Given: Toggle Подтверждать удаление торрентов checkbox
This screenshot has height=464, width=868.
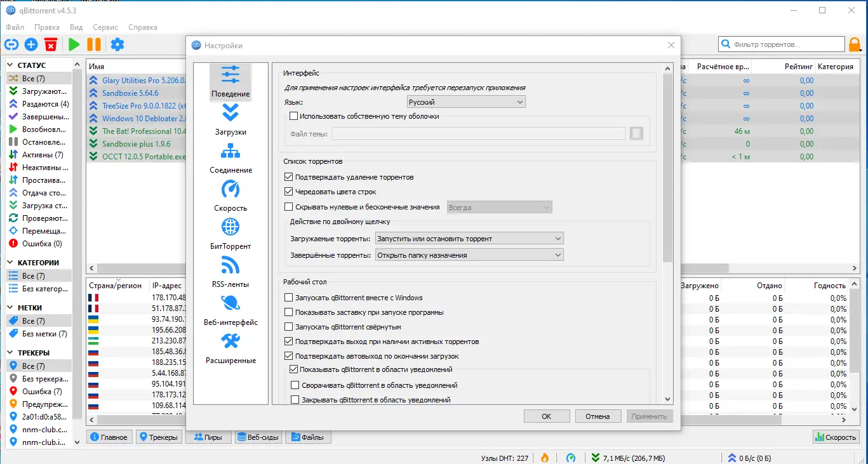Looking at the screenshot, I should [x=289, y=177].
